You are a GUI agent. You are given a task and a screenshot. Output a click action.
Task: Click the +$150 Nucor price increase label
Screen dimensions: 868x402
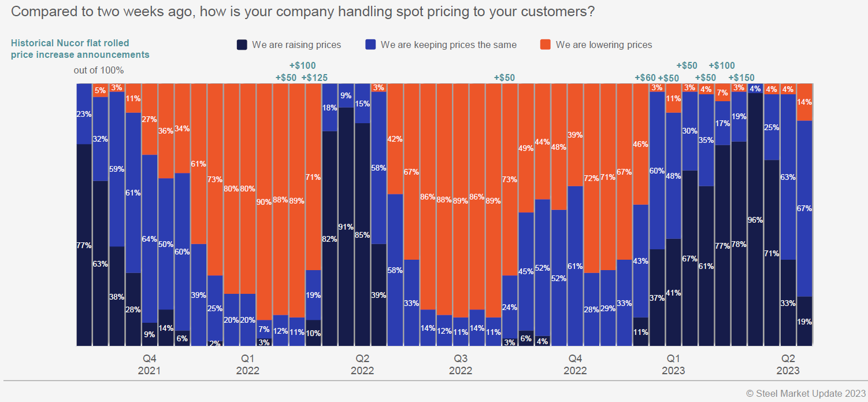point(741,78)
